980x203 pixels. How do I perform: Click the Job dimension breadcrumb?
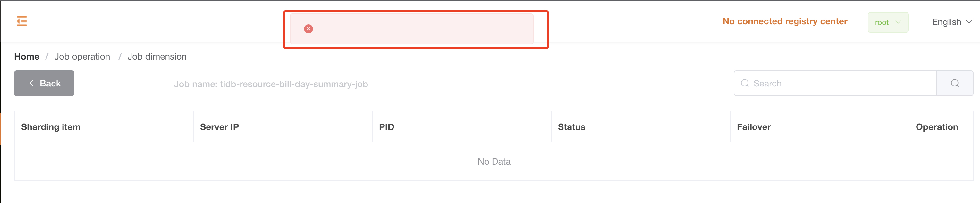point(157,56)
